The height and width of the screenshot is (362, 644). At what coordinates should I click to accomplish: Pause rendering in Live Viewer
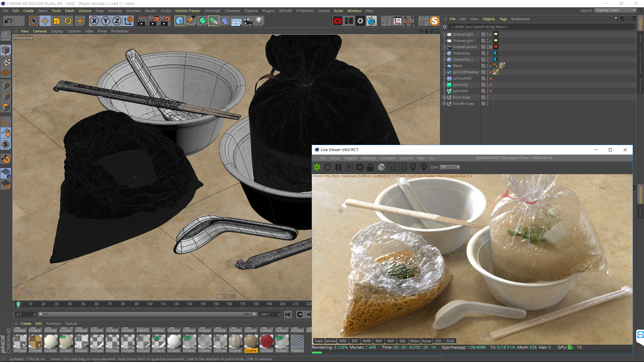tap(338, 167)
